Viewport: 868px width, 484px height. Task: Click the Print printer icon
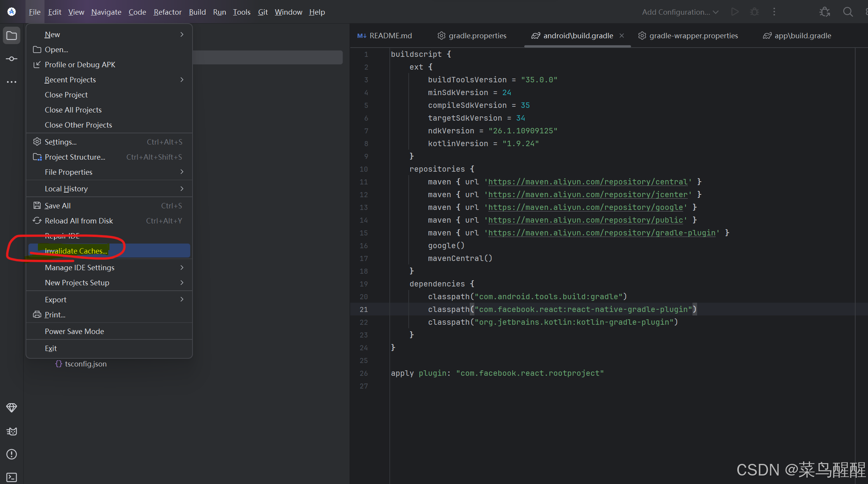tap(37, 314)
